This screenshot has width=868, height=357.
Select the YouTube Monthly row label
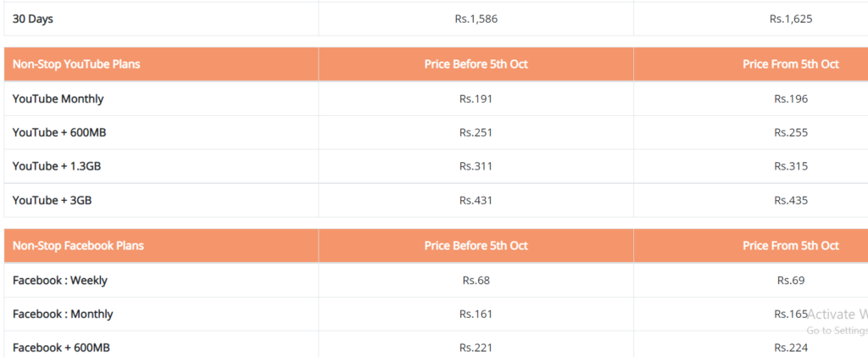click(58, 99)
